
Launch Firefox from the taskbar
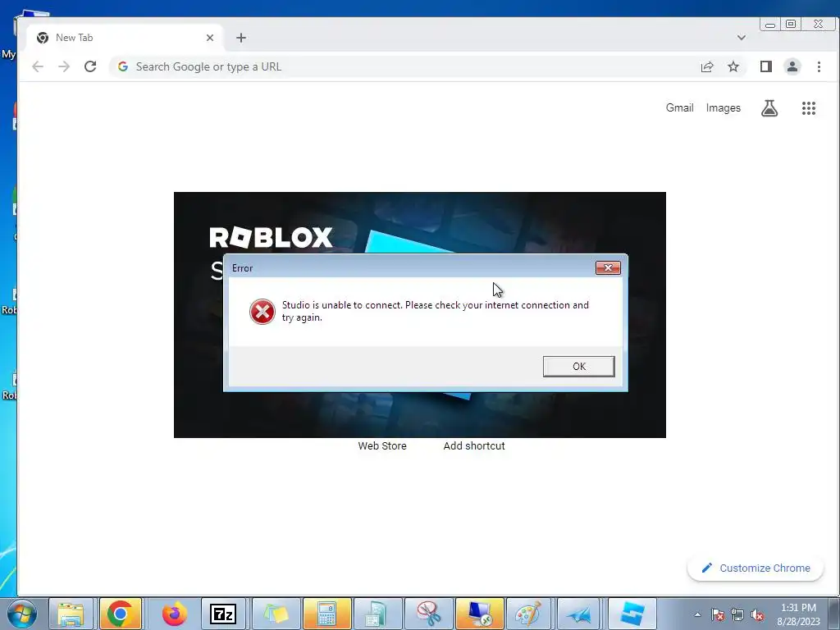pyautogui.click(x=174, y=614)
